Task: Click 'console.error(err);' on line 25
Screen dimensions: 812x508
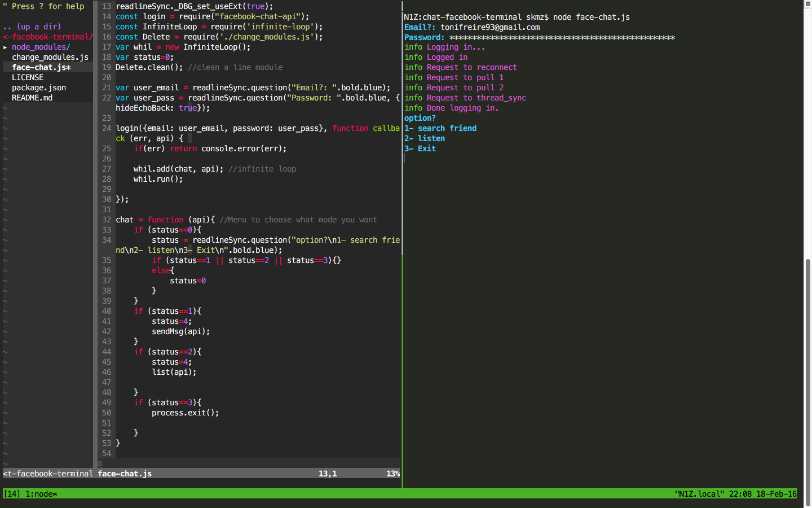Action: point(244,148)
